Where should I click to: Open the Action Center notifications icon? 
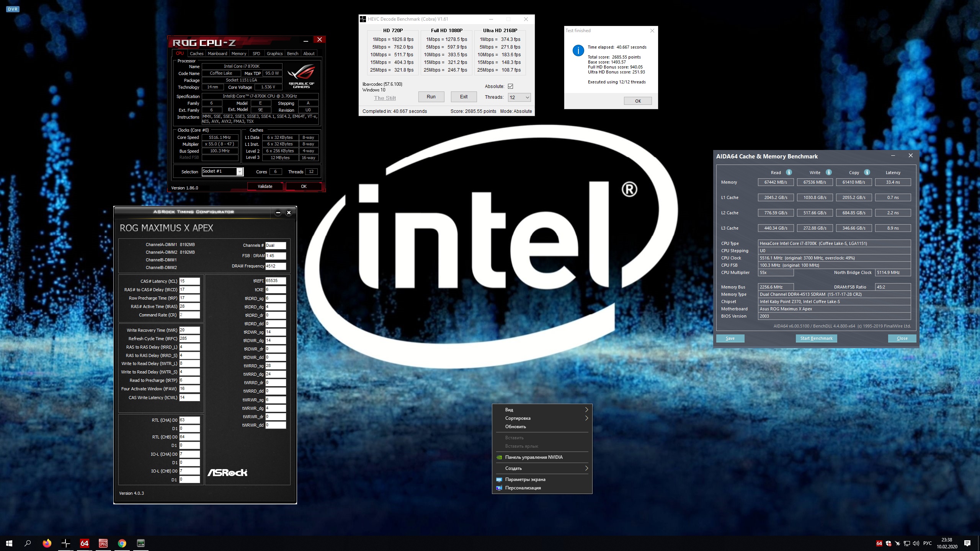click(967, 543)
